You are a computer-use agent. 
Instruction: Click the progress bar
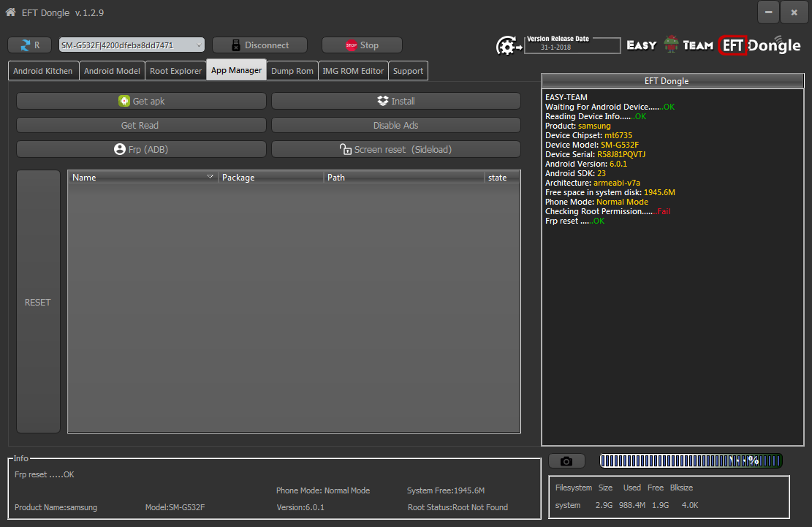(x=691, y=460)
